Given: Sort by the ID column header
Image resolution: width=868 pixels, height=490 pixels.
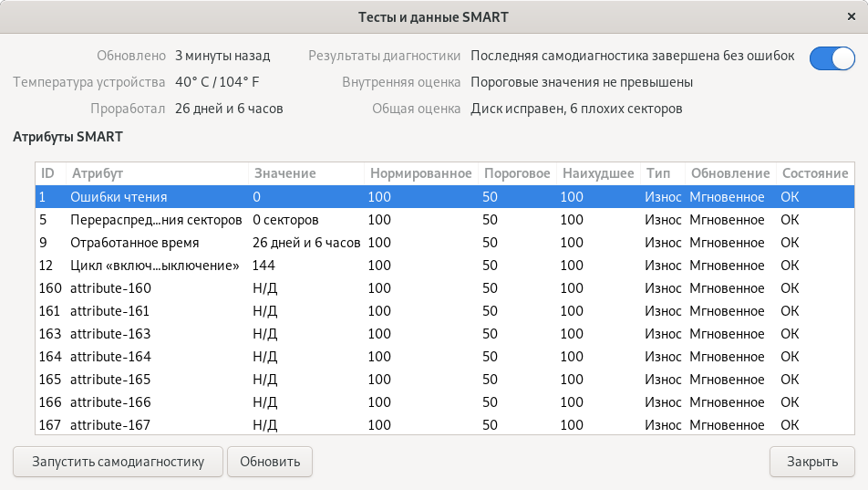Looking at the screenshot, I should point(48,173).
